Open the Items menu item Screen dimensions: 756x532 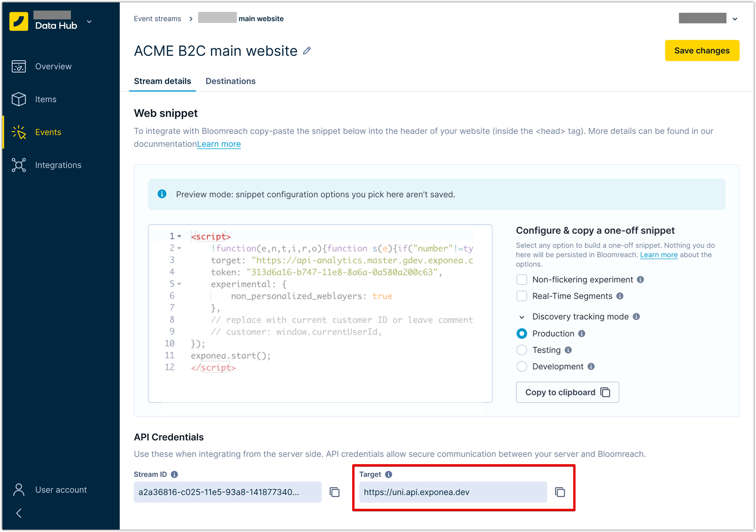pyautogui.click(x=46, y=99)
